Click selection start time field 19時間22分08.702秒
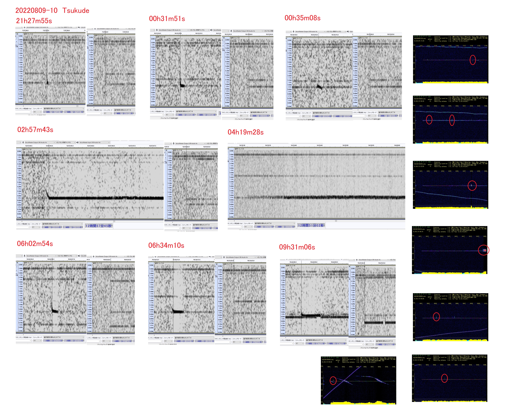 [316, 344]
